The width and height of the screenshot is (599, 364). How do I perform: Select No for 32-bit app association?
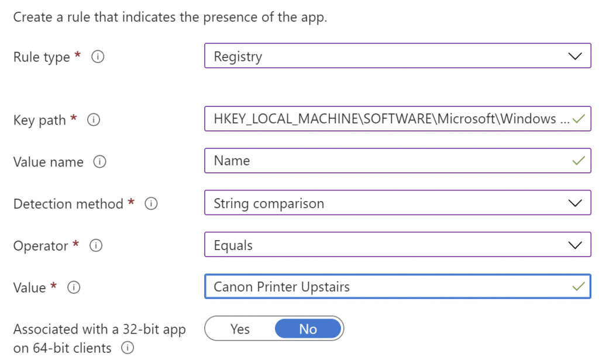click(x=308, y=328)
